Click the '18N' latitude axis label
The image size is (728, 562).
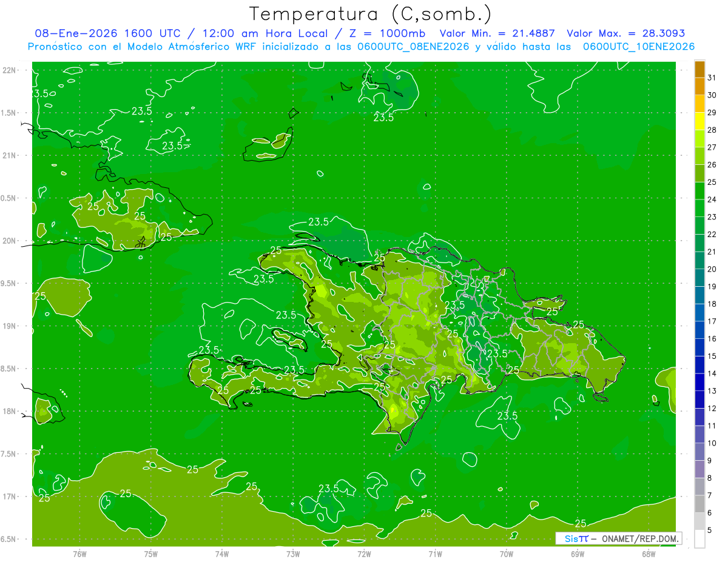point(8,411)
